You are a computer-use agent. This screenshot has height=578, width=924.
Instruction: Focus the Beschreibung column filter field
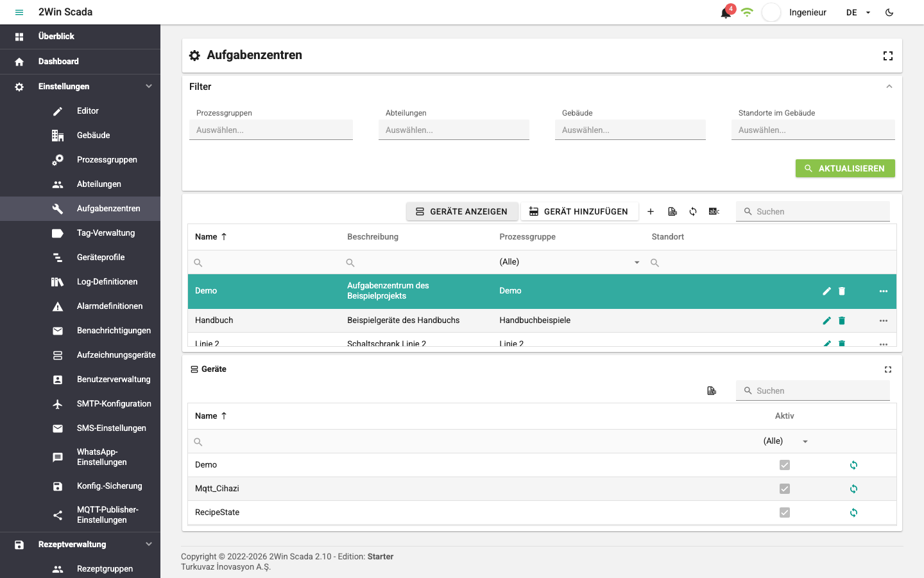(417, 263)
